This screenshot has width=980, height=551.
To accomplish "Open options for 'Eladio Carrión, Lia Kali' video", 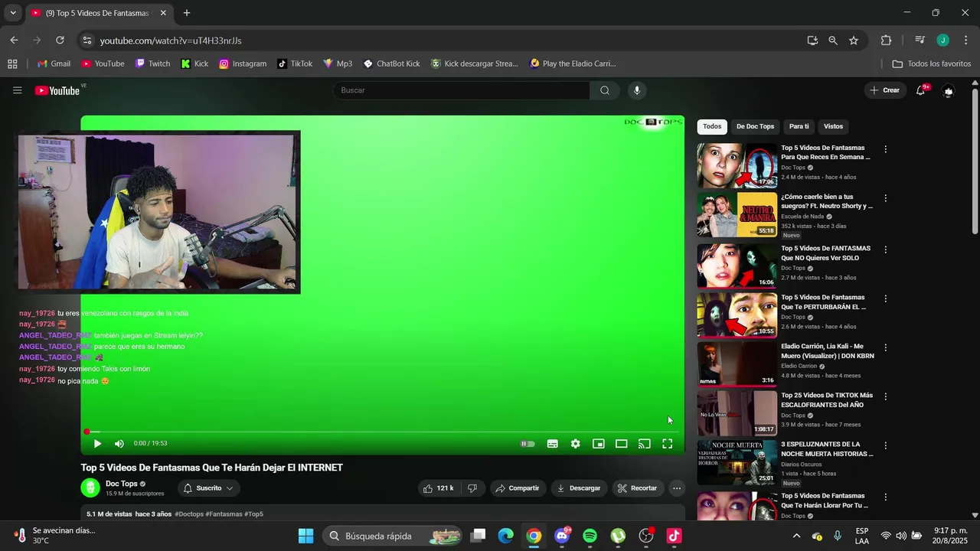I will 886,347.
